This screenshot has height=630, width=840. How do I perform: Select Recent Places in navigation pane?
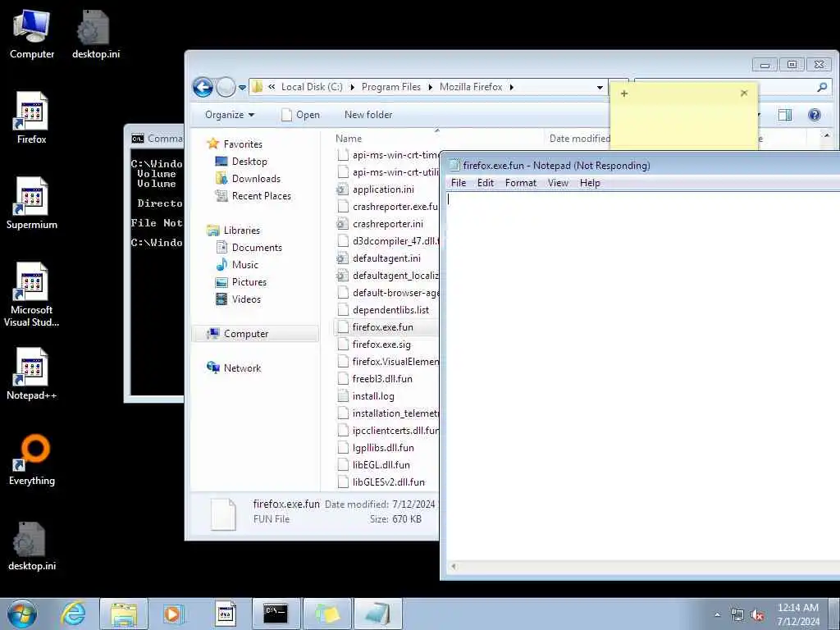pyautogui.click(x=261, y=196)
